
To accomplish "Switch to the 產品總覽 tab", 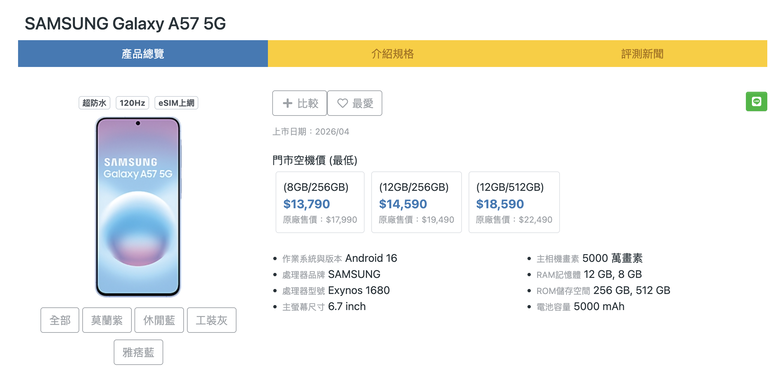I will (x=143, y=54).
